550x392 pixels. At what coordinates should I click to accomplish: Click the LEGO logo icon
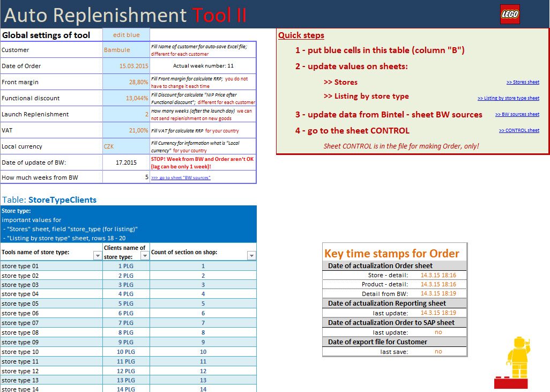pyautogui.click(x=510, y=14)
